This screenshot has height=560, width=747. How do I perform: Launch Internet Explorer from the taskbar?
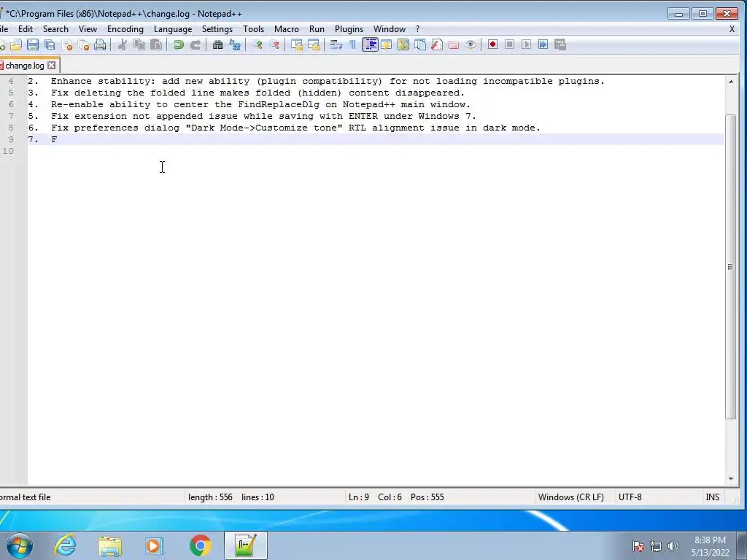[65, 545]
